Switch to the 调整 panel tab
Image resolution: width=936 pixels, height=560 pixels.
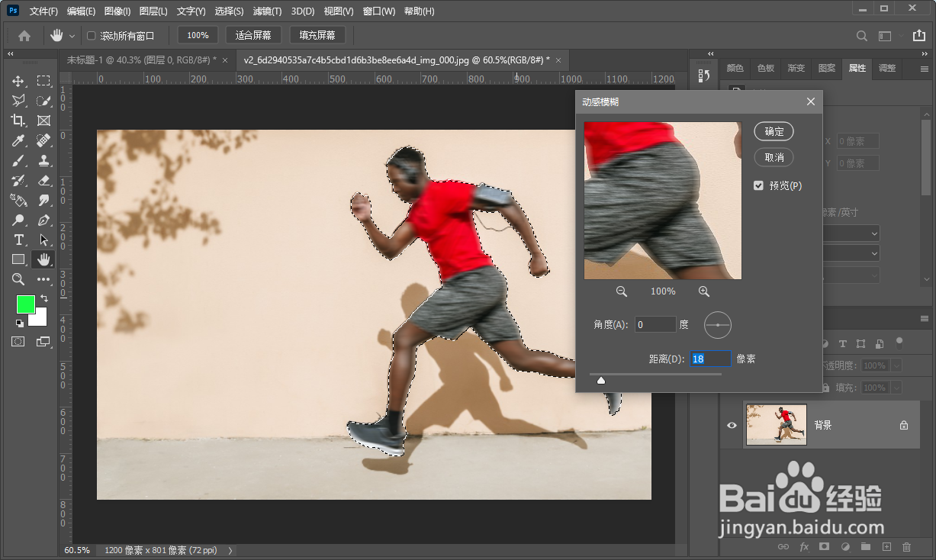[x=887, y=68]
